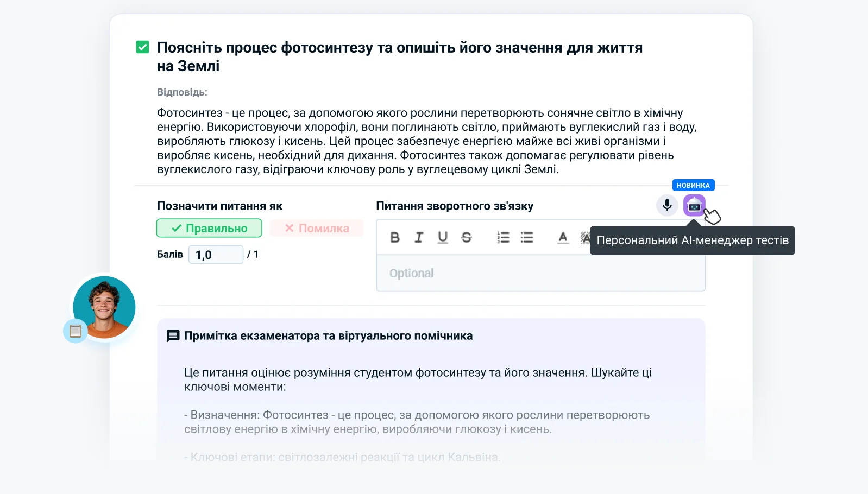The height and width of the screenshot is (494, 868).
Task: Click the examiner note chat icon
Action: pyautogui.click(x=173, y=336)
